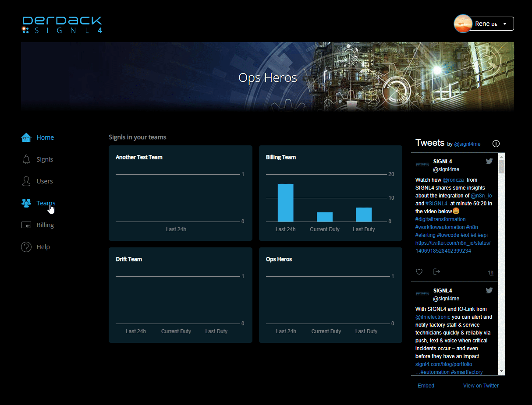Click the @roncza mention link
The height and width of the screenshot is (405, 532).
[453, 180]
